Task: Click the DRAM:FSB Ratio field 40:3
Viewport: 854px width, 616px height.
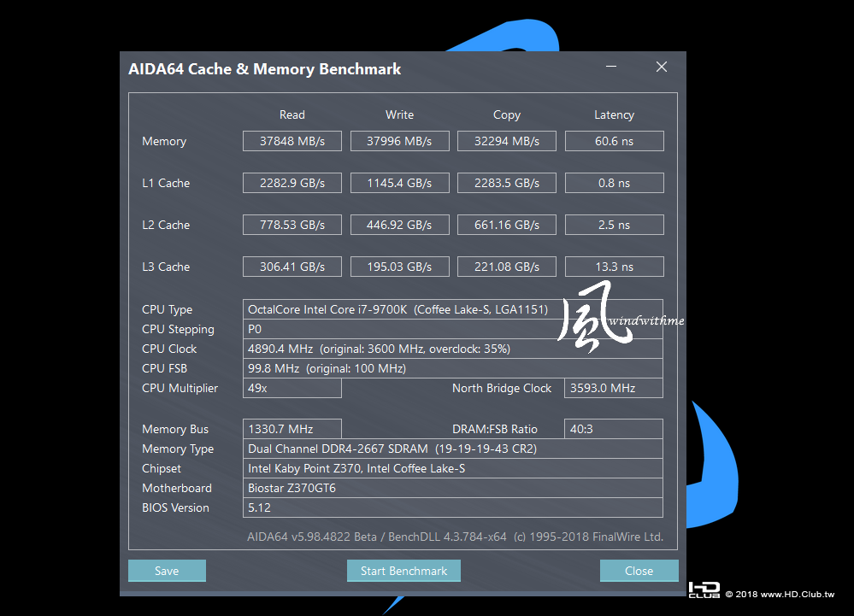Action: click(613, 429)
